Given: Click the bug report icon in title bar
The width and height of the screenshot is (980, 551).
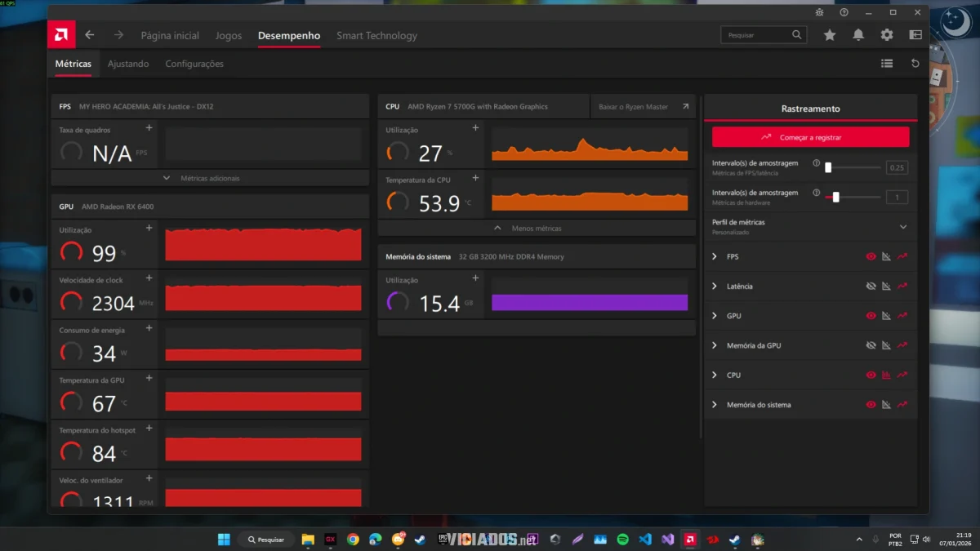Looking at the screenshot, I should point(820,12).
